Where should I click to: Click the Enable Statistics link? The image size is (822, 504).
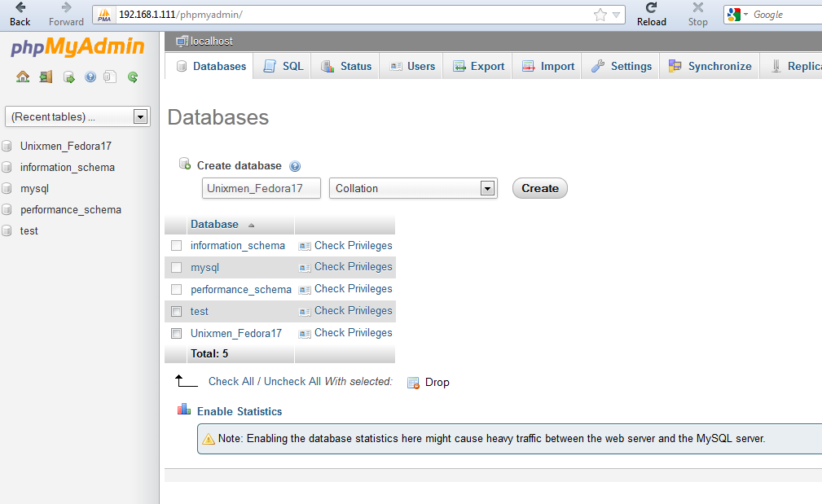[x=240, y=411]
